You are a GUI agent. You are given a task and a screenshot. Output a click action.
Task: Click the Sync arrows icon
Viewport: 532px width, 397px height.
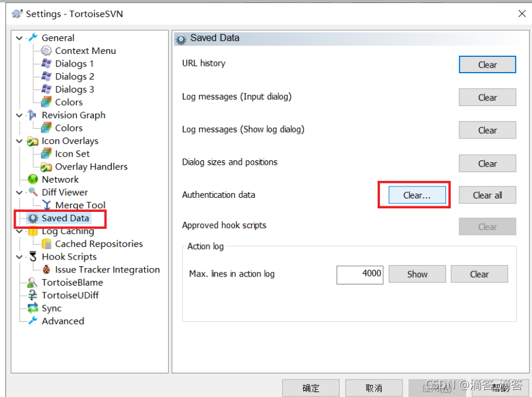pos(33,308)
